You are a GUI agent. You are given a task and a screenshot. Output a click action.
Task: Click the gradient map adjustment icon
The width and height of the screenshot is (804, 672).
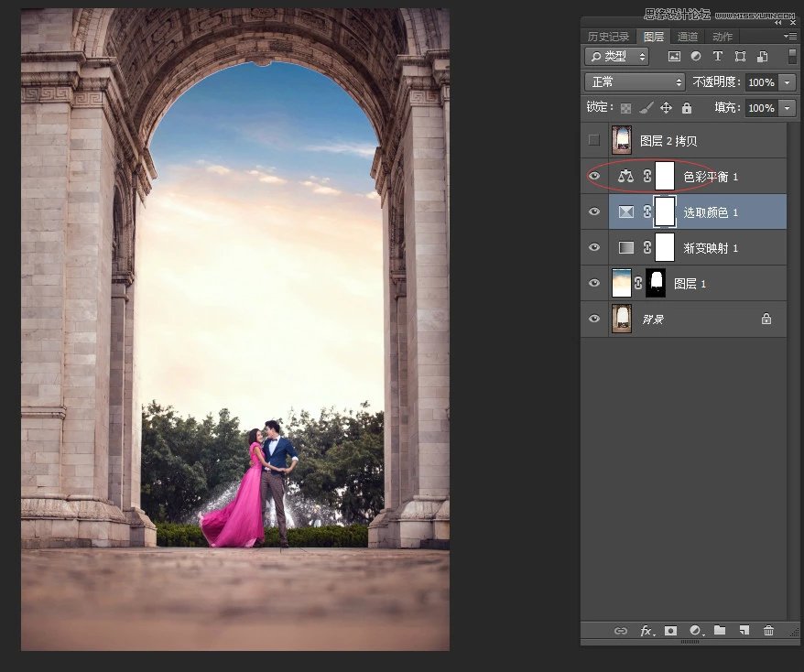click(626, 247)
